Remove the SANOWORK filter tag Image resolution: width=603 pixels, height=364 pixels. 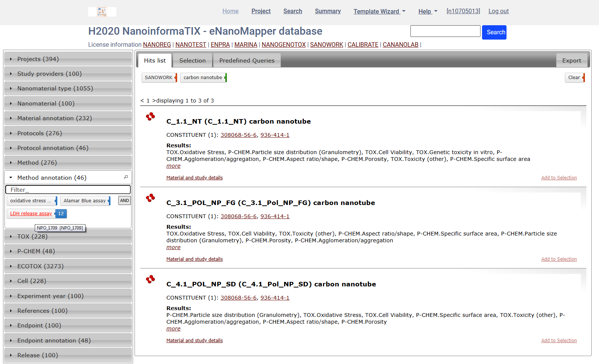pos(176,78)
